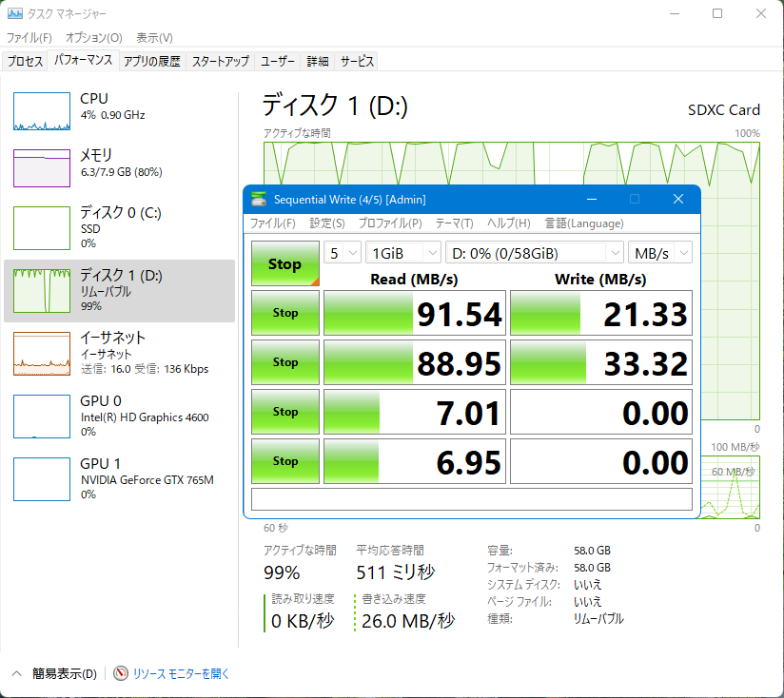Click Stop button in the 91.54 row
The image size is (784, 698).
(x=285, y=313)
